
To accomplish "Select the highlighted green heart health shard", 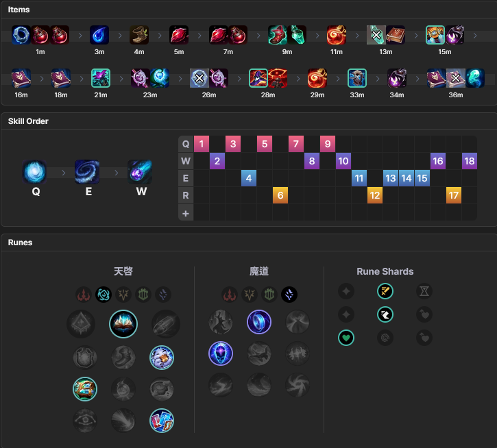I will (x=346, y=338).
